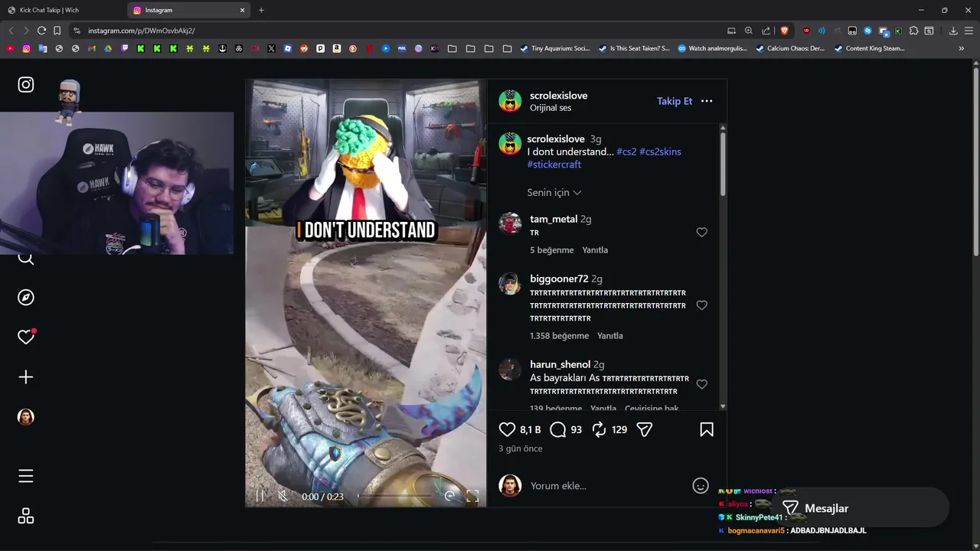Image resolution: width=980 pixels, height=551 pixels.
Task: Click the video loop icon beside fullscreen
Action: [x=449, y=497]
